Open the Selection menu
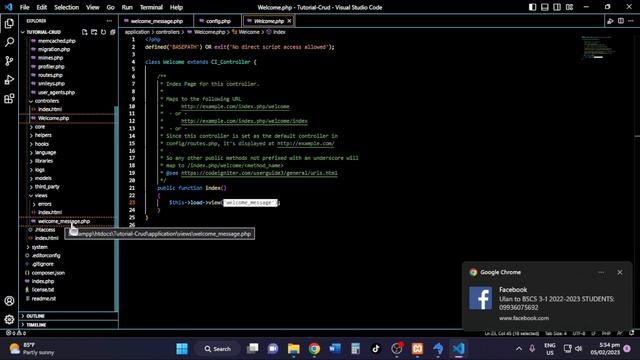Screen dimensions: 640x360 [67, 7]
